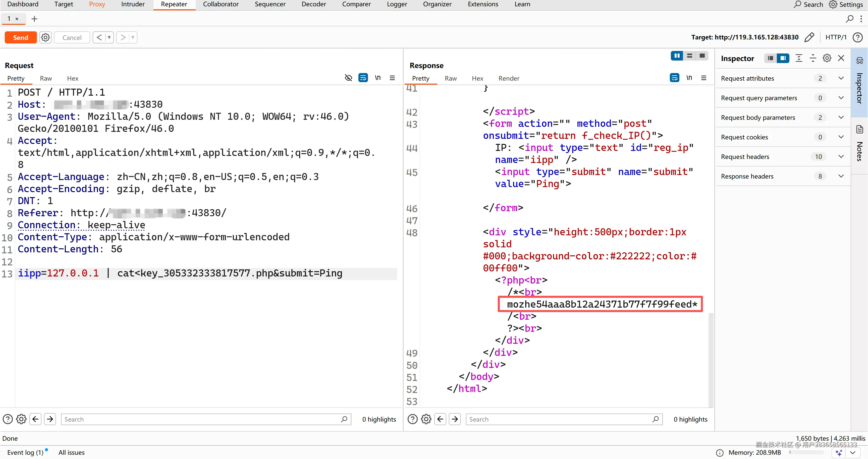This screenshot has height=459, width=868.
Task: Click the orange Send button
Action: [x=21, y=37]
